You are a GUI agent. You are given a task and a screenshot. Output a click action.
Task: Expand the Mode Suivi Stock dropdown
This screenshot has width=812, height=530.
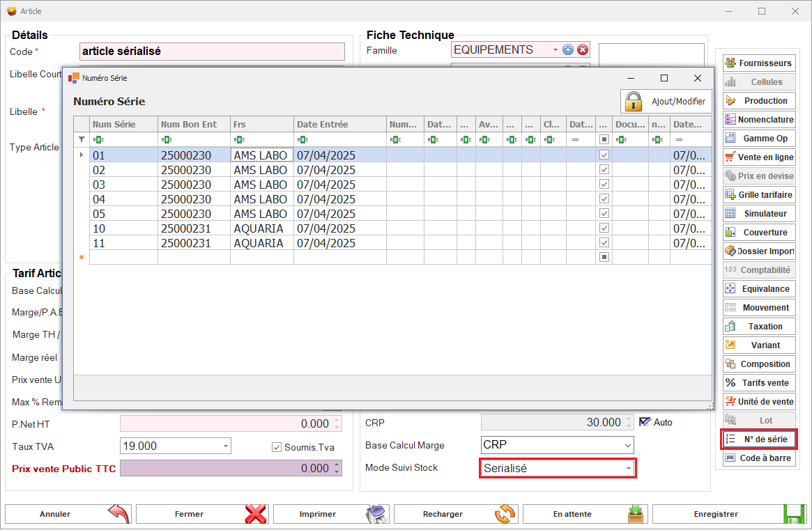[x=628, y=469]
